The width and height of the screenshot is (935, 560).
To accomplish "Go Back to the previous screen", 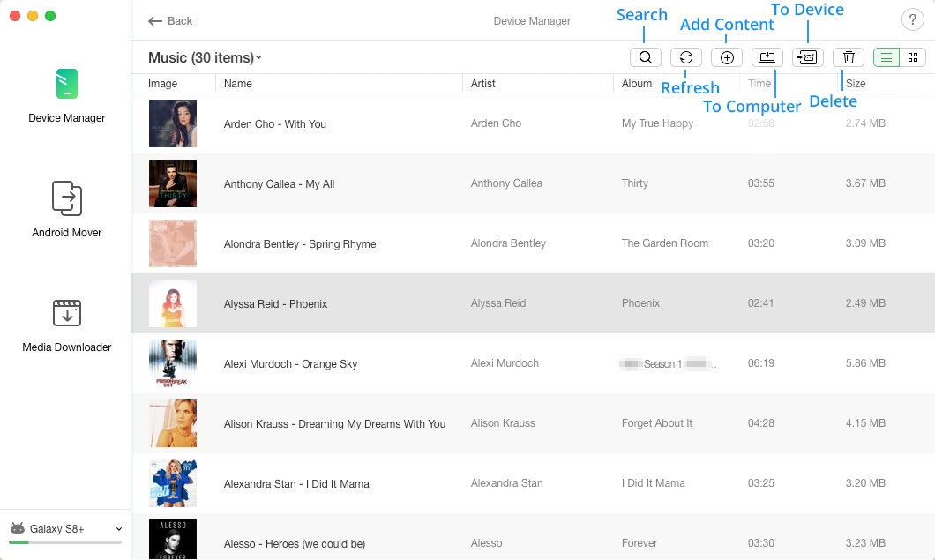I will (x=170, y=21).
